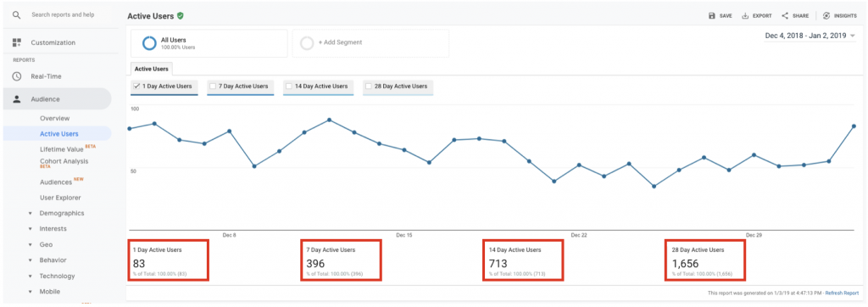Open the User Explorer report

coord(60,198)
